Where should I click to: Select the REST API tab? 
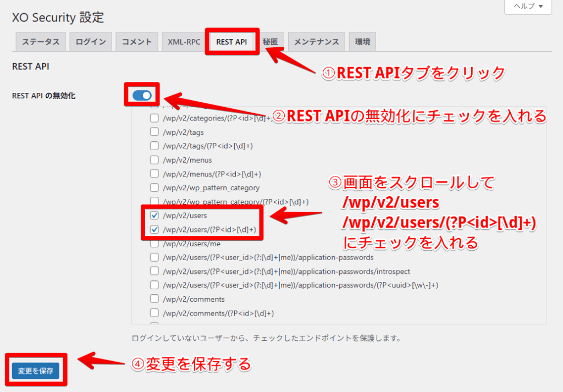[231, 42]
